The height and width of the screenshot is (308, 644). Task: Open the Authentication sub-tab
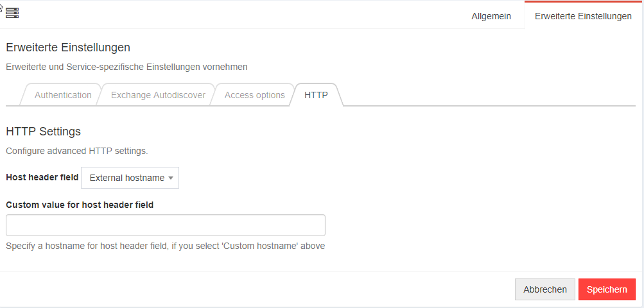63,95
